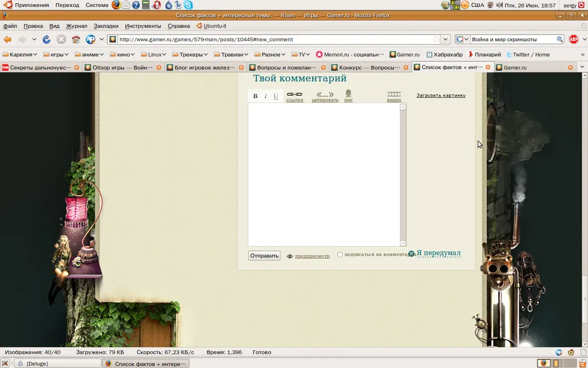Open the Закладки menu
Screen dimensions: 588x368
click(x=106, y=26)
